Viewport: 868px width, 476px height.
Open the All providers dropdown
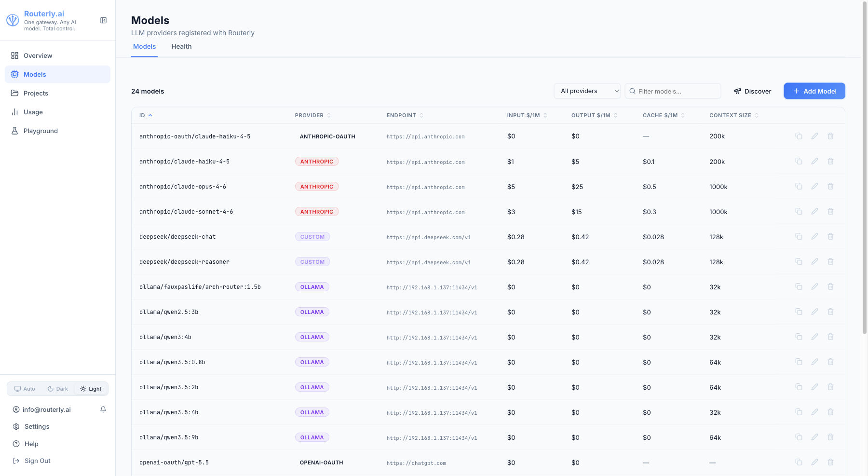click(587, 91)
